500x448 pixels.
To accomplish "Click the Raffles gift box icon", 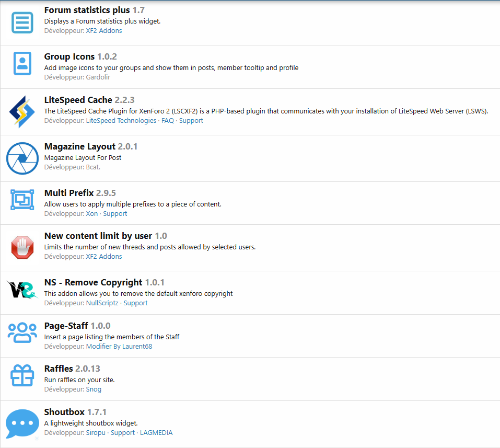I will click(22, 375).
